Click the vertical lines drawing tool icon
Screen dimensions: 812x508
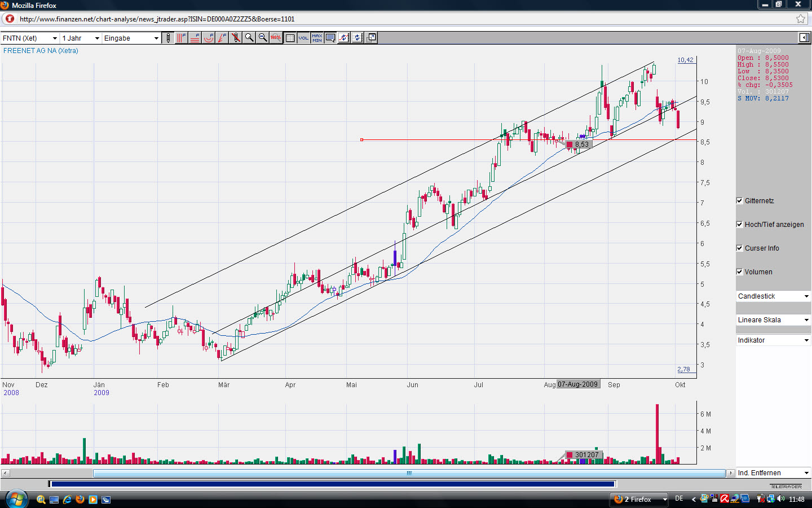[181, 38]
